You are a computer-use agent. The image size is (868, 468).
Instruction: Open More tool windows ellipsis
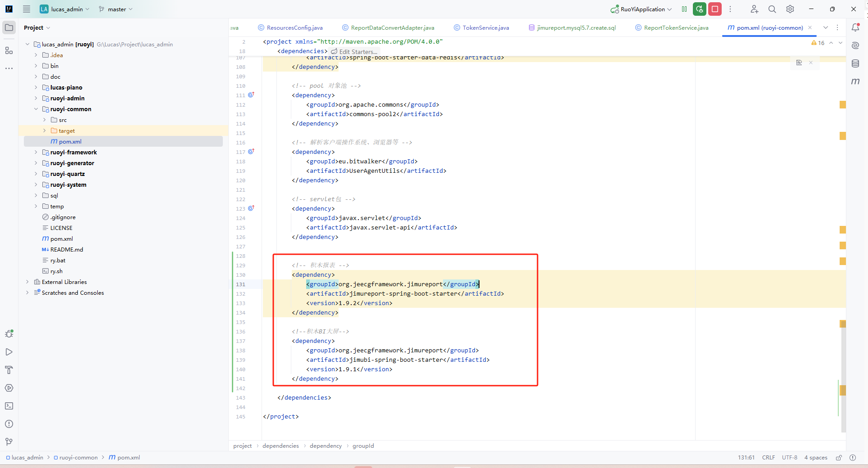point(9,68)
